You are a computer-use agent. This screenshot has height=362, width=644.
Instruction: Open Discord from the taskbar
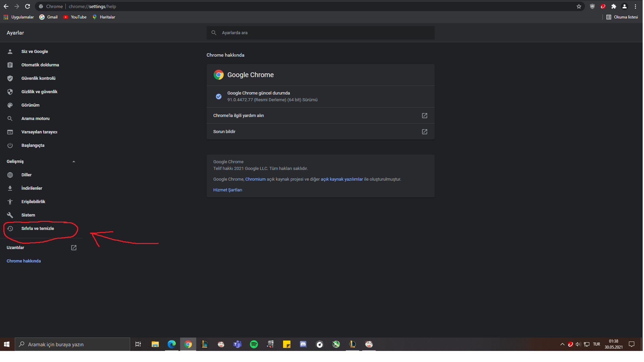[x=303, y=344]
